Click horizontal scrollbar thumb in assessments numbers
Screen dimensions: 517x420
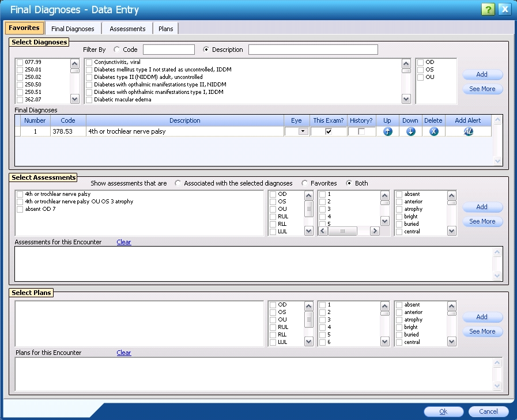[x=342, y=231]
